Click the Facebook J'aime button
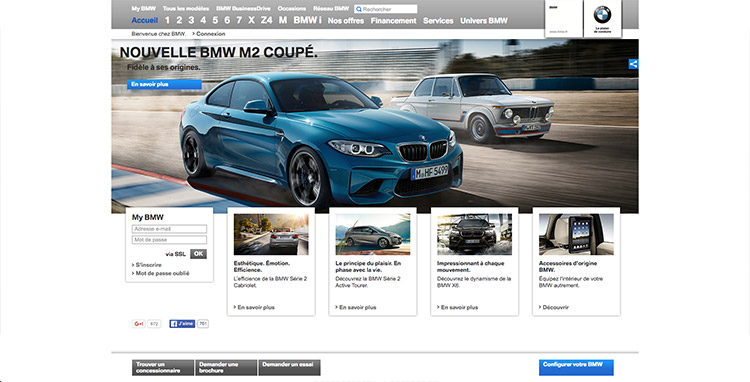 pos(182,324)
